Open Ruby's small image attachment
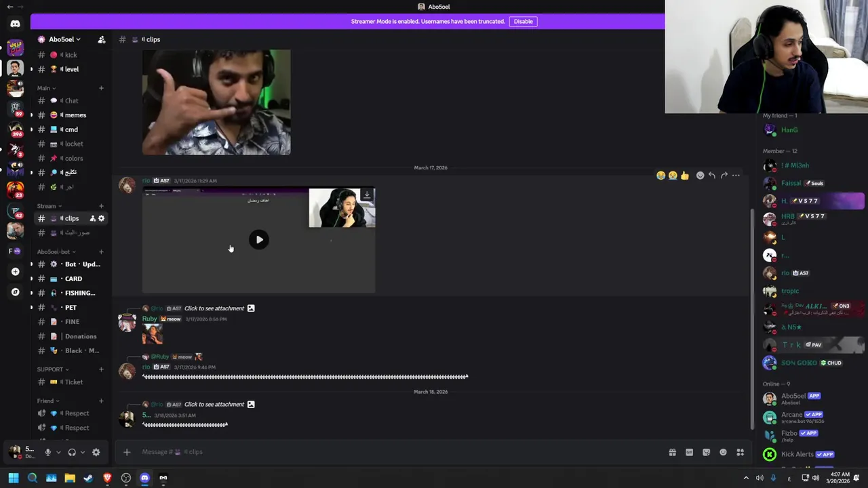868x488 pixels. point(153,334)
